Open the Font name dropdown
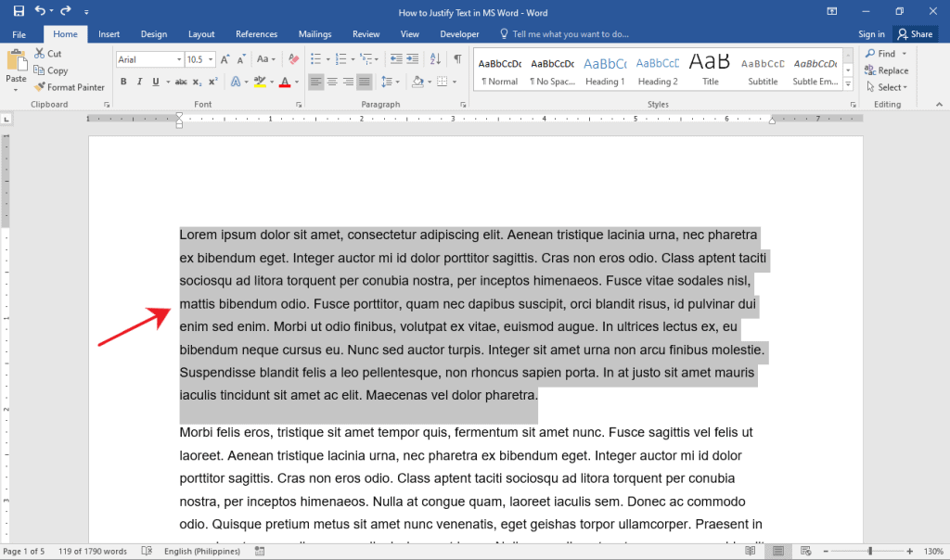This screenshot has height=560, width=950. [x=179, y=58]
